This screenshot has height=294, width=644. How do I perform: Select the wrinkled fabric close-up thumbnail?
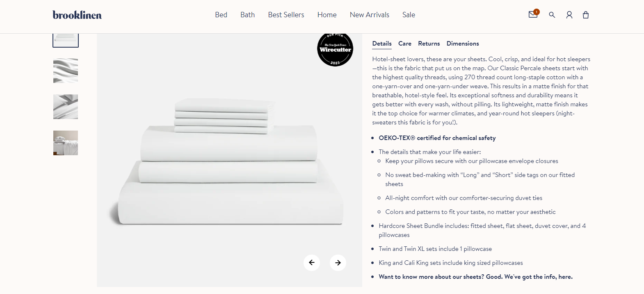click(x=66, y=71)
